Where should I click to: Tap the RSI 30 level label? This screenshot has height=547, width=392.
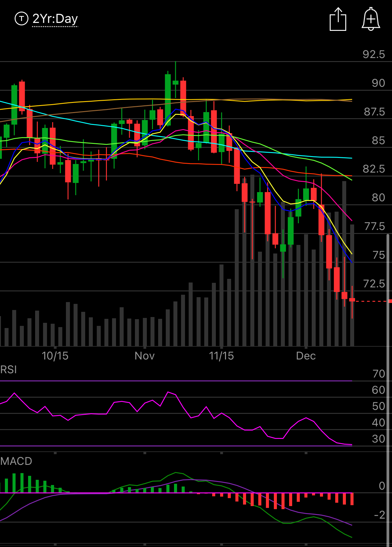click(379, 439)
